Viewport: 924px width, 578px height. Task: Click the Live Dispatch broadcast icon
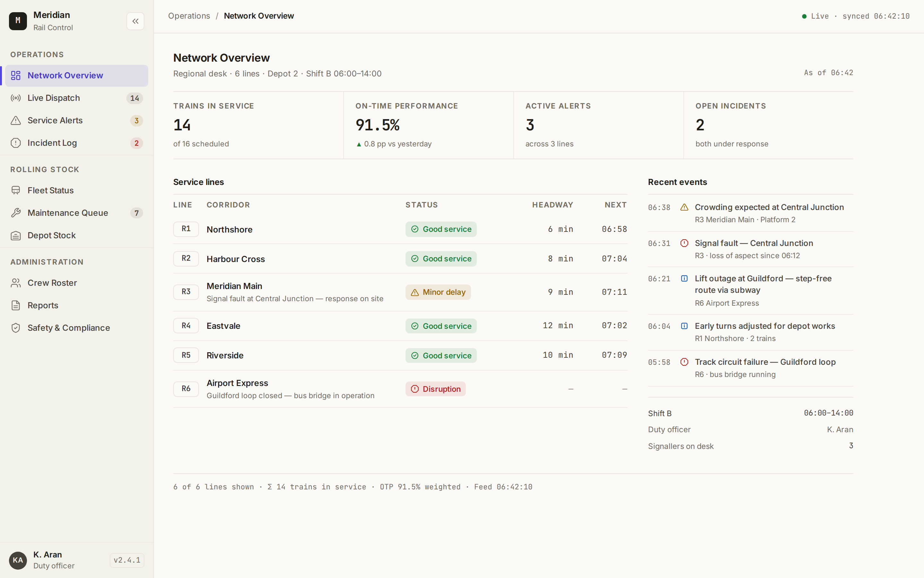click(x=16, y=98)
